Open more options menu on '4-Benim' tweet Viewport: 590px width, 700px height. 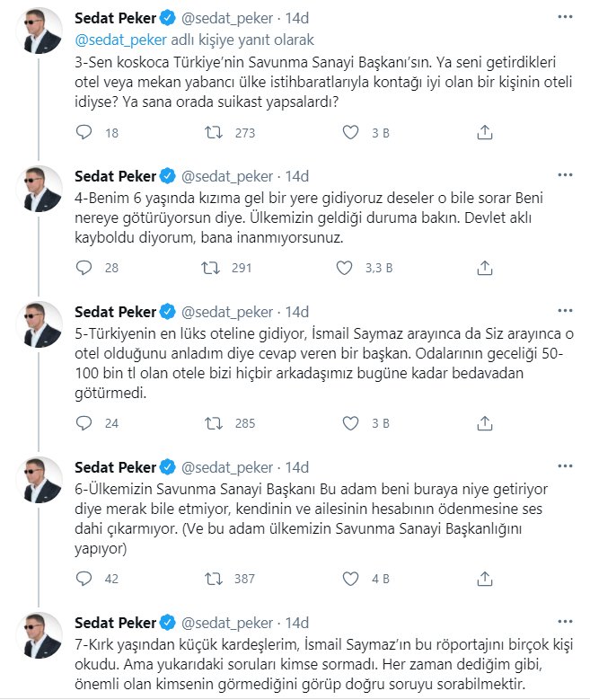(x=563, y=175)
